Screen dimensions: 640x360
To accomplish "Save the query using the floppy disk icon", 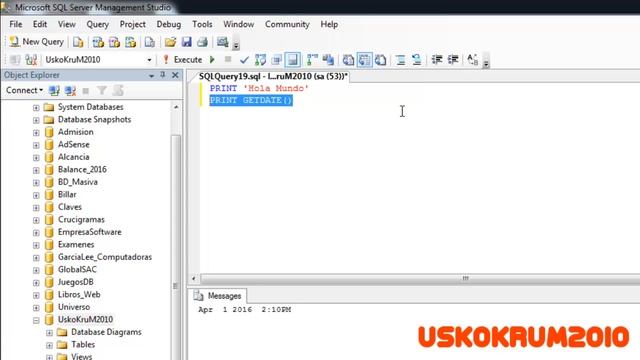I will point(187,42).
